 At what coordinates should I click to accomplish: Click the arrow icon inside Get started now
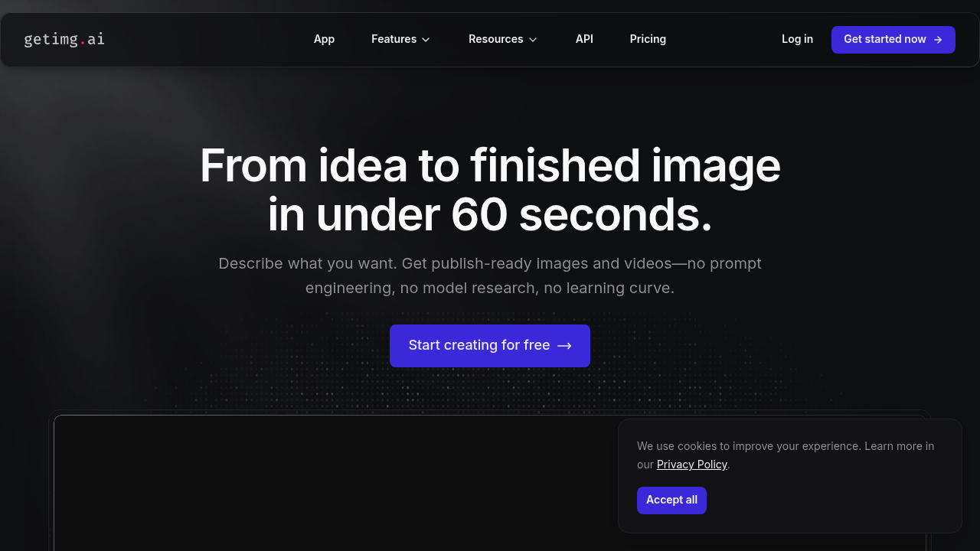pyautogui.click(x=939, y=39)
